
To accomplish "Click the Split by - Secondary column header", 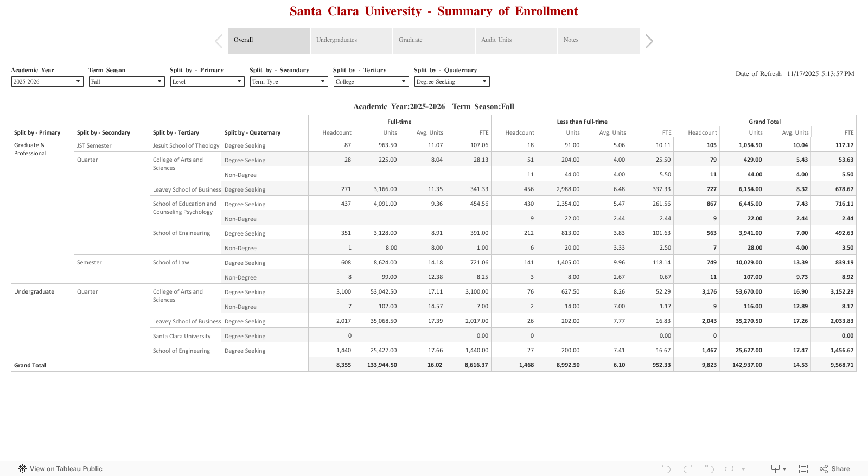I will coord(104,132).
